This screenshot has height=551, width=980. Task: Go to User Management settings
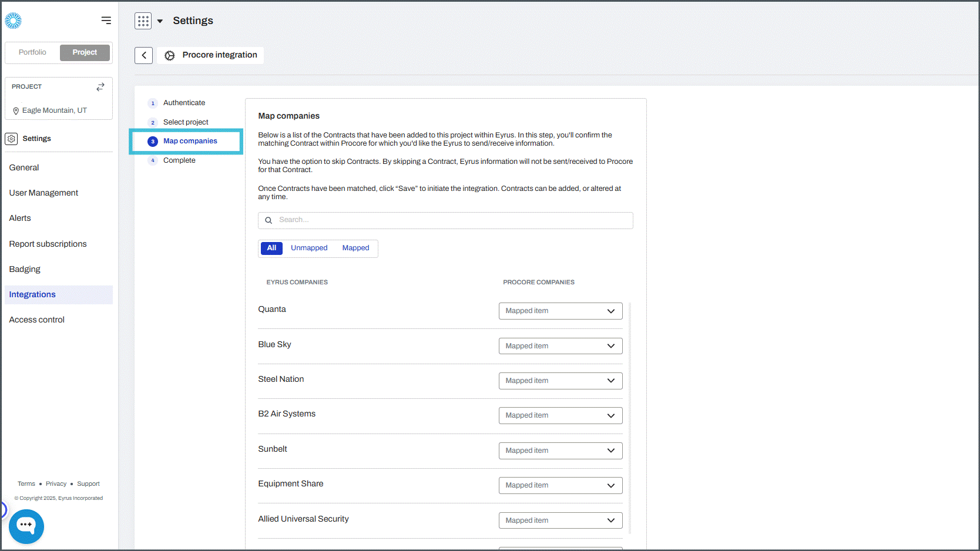pyautogui.click(x=43, y=193)
